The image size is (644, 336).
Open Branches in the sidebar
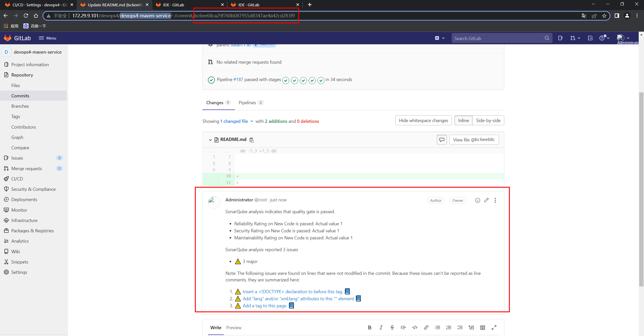[x=20, y=106]
